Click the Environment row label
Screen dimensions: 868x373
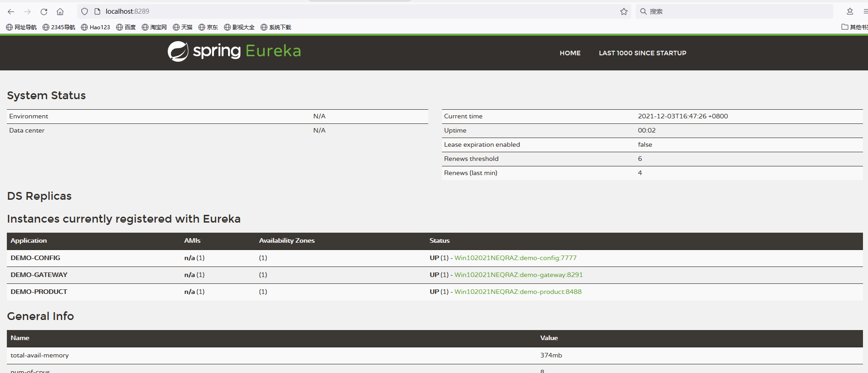(x=29, y=116)
